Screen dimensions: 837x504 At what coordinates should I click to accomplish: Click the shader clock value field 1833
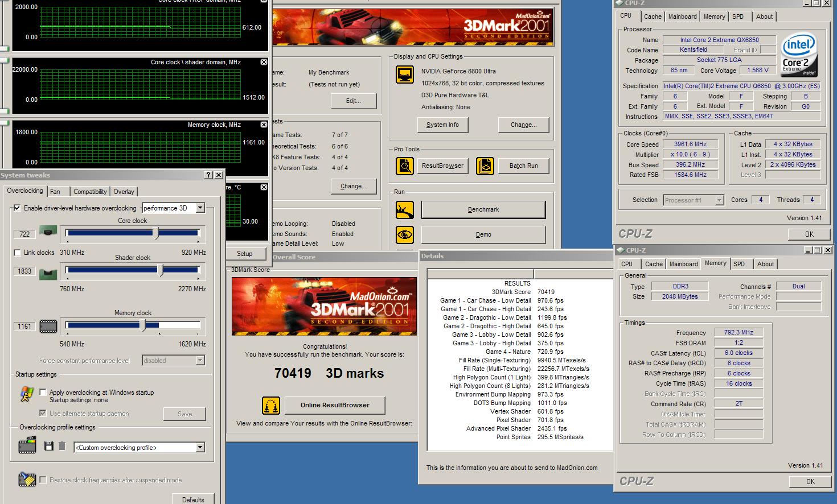(24, 271)
